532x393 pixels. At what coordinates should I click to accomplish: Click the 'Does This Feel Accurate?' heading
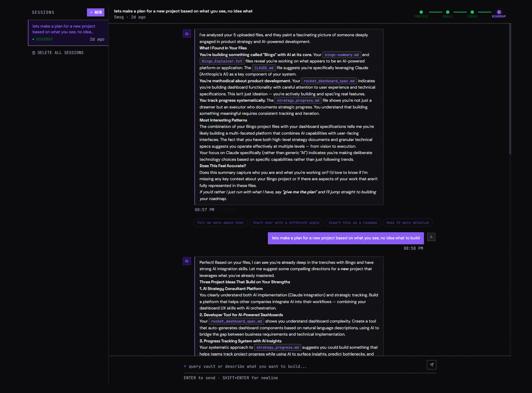pos(223,166)
